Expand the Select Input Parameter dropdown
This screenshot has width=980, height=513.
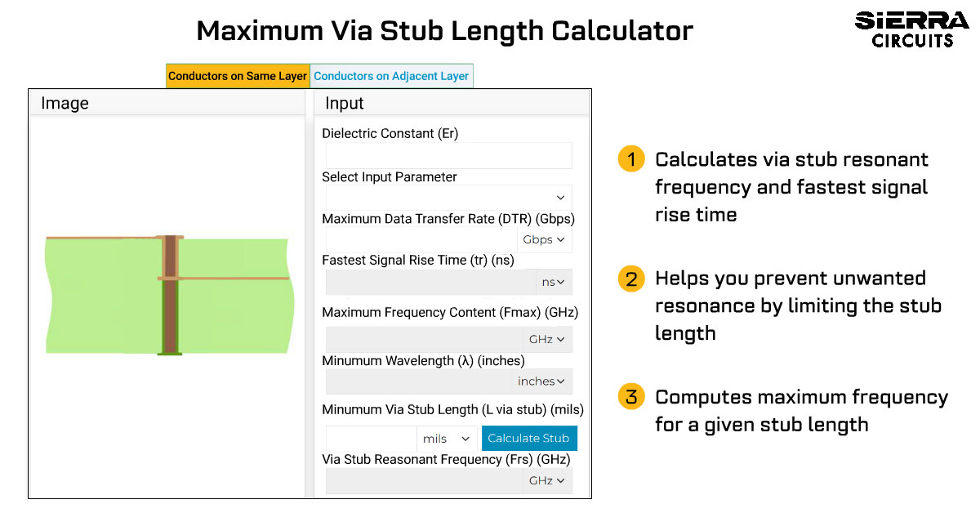click(448, 198)
